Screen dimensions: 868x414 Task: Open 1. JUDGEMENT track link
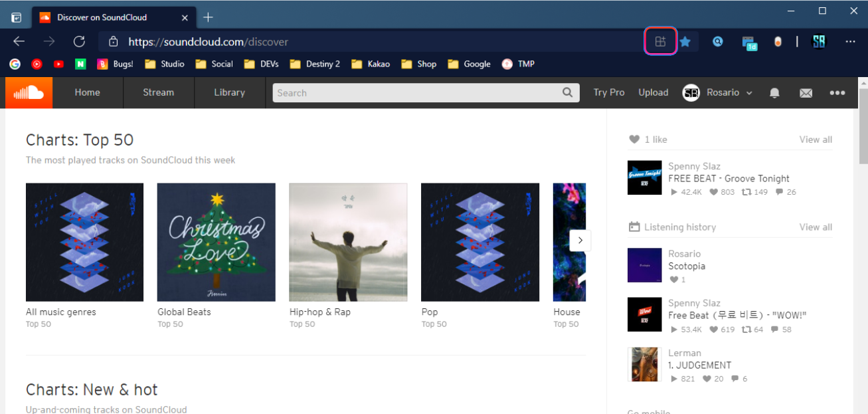tap(699, 365)
